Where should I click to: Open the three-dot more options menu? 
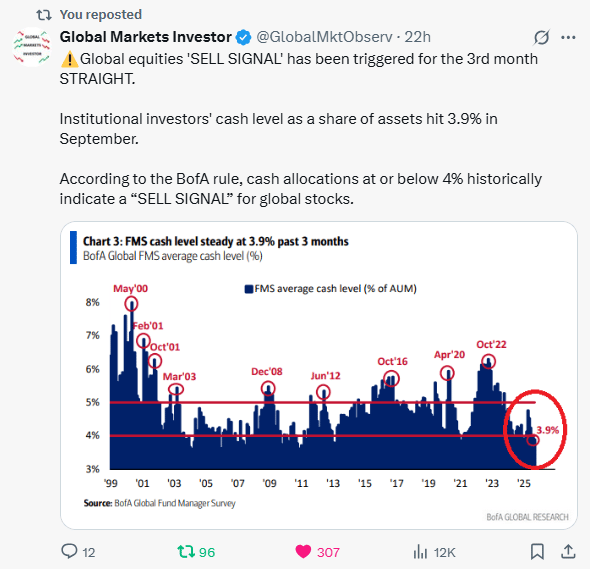568,37
